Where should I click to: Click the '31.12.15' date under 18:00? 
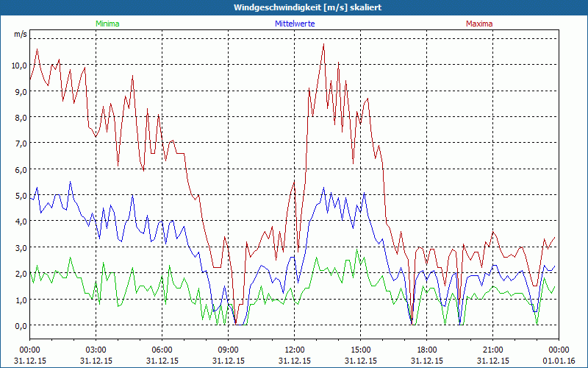tap(427, 361)
